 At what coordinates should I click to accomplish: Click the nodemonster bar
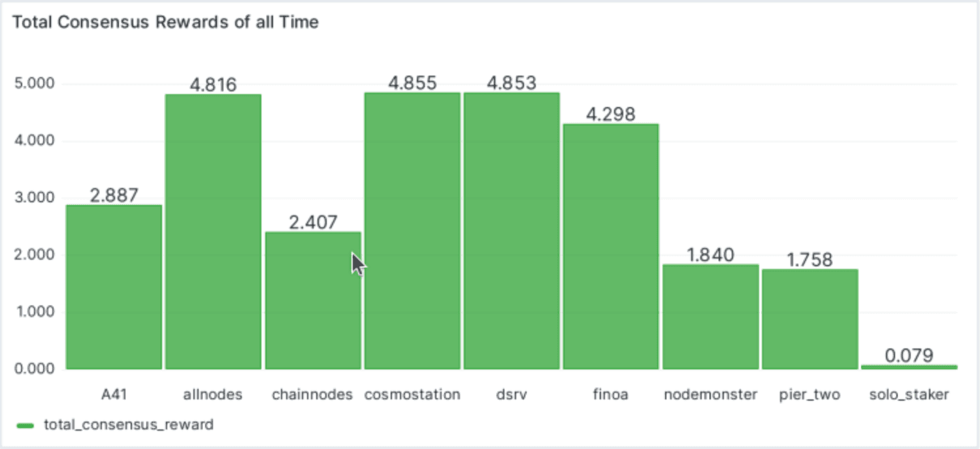click(x=710, y=317)
